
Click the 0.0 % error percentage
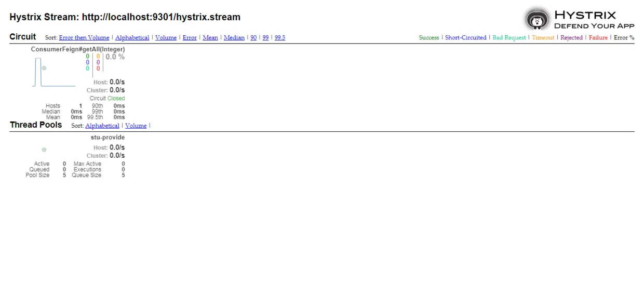tap(115, 57)
